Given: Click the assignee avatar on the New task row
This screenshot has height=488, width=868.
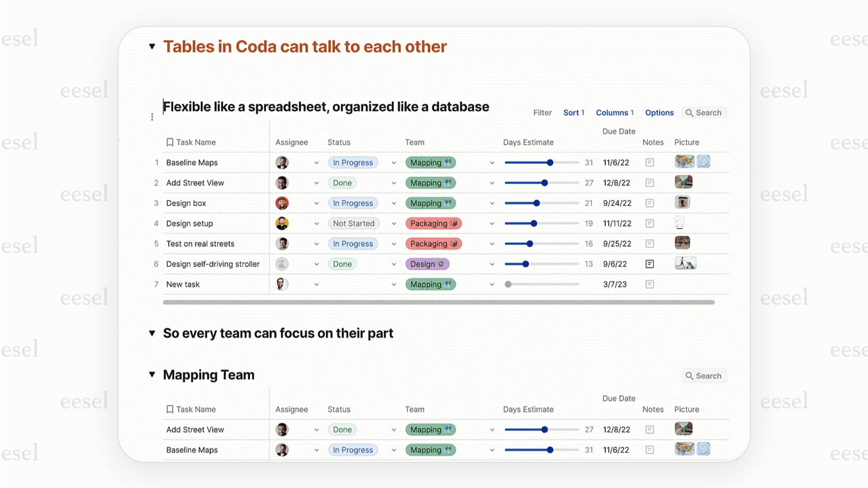Looking at the screenshot, I should pos(282,284).
